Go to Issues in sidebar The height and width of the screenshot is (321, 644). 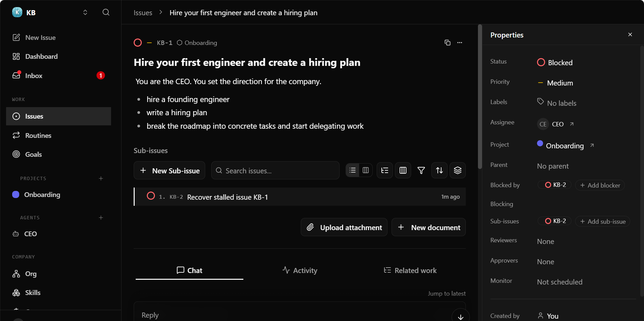tap(58, 116)
